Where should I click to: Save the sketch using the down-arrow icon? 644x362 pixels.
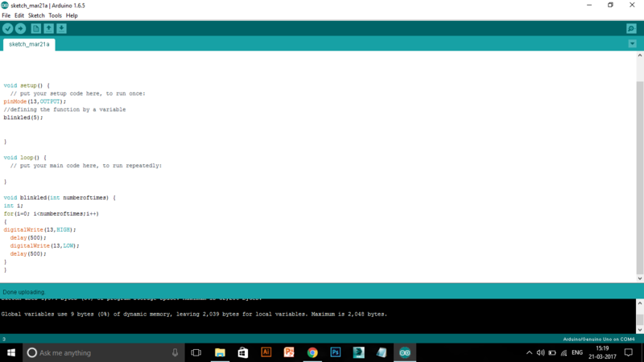pos(61,29)
